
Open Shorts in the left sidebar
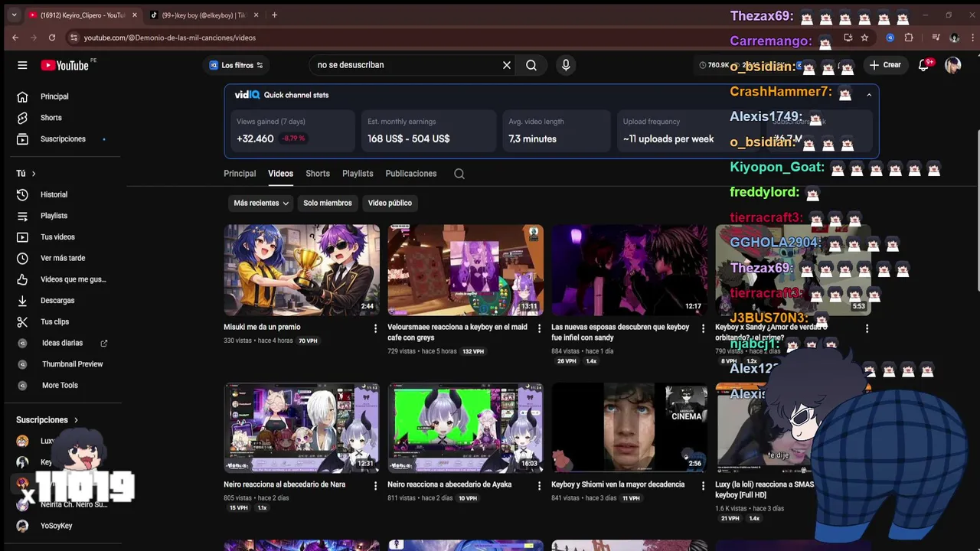[51, 118]
